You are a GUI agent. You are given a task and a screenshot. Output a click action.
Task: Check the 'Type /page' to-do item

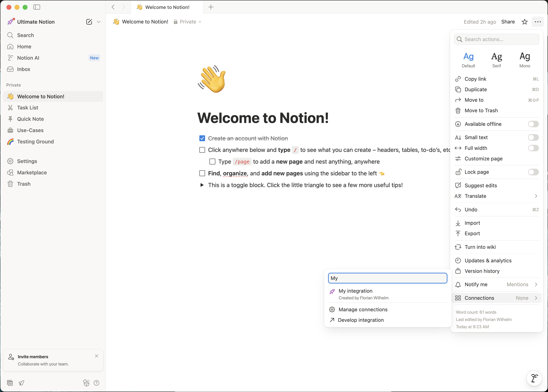[x=212, y=161]
